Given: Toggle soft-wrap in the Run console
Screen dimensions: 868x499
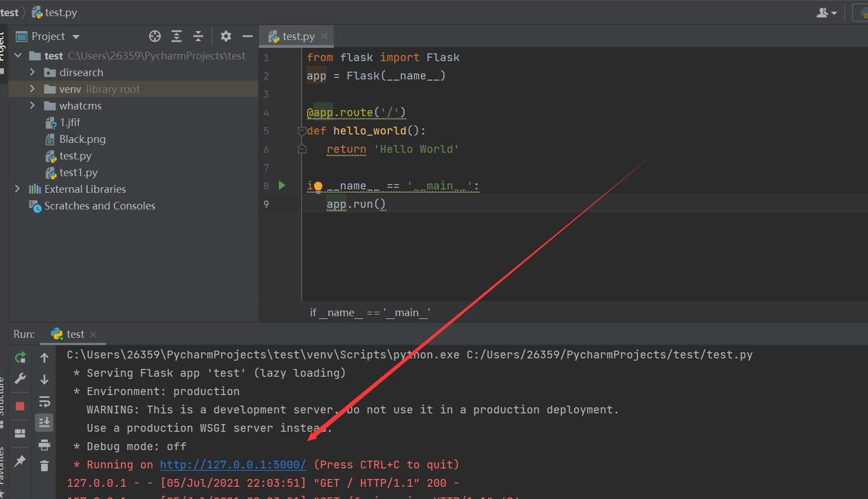Looking at the screenshot, I should pos(44,401).
